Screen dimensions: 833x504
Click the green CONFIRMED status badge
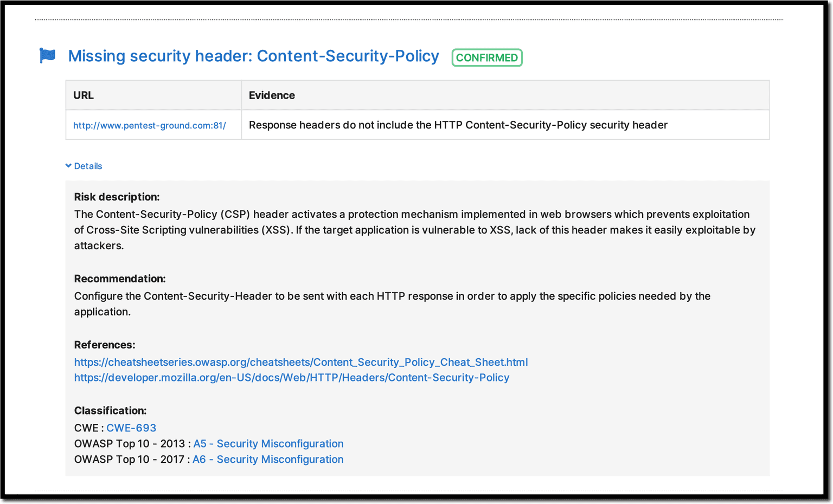click(486, 57)
